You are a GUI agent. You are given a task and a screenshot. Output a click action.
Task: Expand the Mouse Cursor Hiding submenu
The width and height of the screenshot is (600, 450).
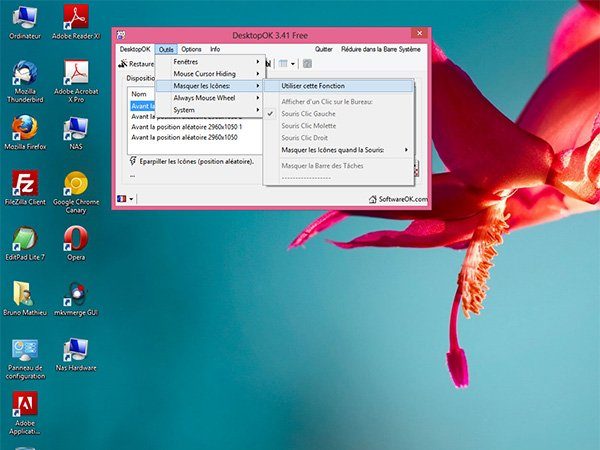[209, 73]
